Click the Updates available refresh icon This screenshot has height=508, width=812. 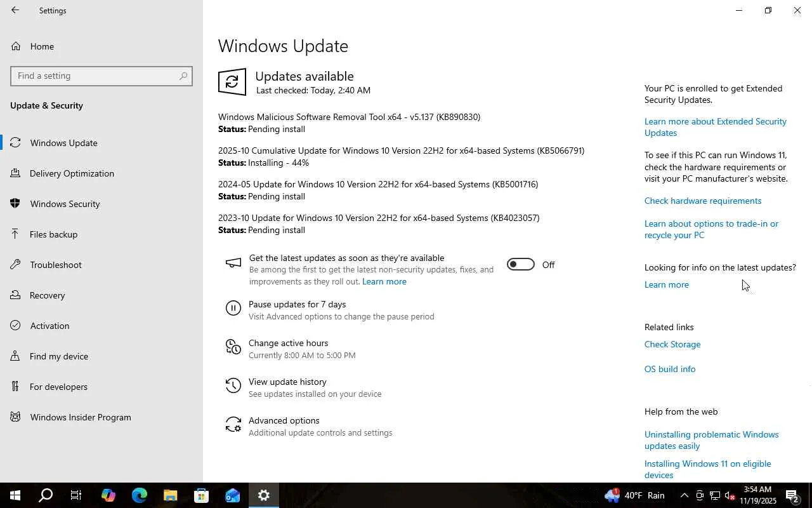click(232, 82)
